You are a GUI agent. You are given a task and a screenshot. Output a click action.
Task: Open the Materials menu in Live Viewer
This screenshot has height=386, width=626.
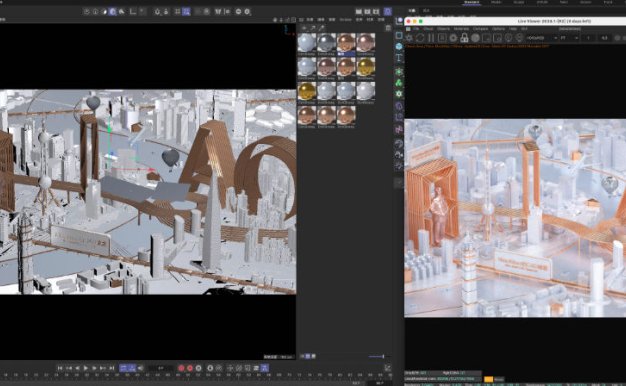click(x=461, y=29)
